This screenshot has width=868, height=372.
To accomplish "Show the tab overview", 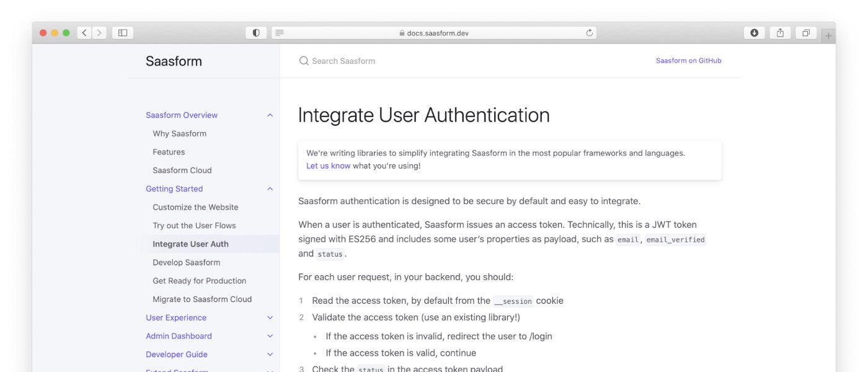I will tap(806, 33).
